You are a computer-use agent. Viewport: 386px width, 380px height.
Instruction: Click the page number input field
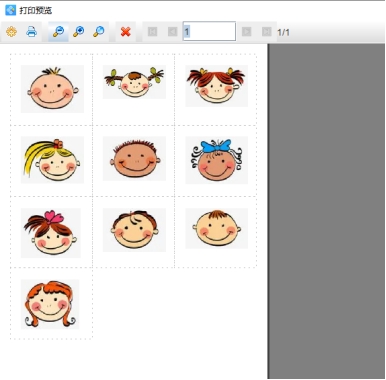tap(209, 32)
